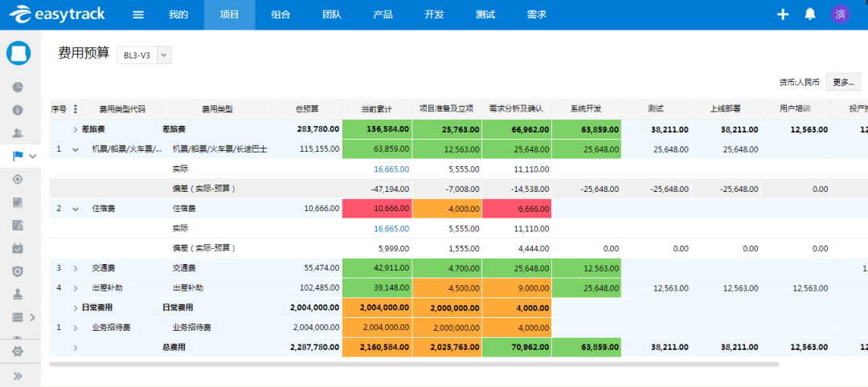Viewport: 868px width, 387px height.
Task: Open the stamp sidebar icon
Action: point(18,294)
